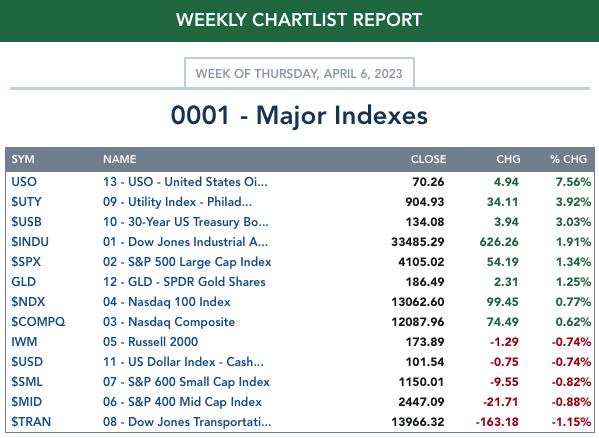Select the S&P 500 Large Cap Index link
The height and width of the screenshot is (438, 599).
[187, 262]
